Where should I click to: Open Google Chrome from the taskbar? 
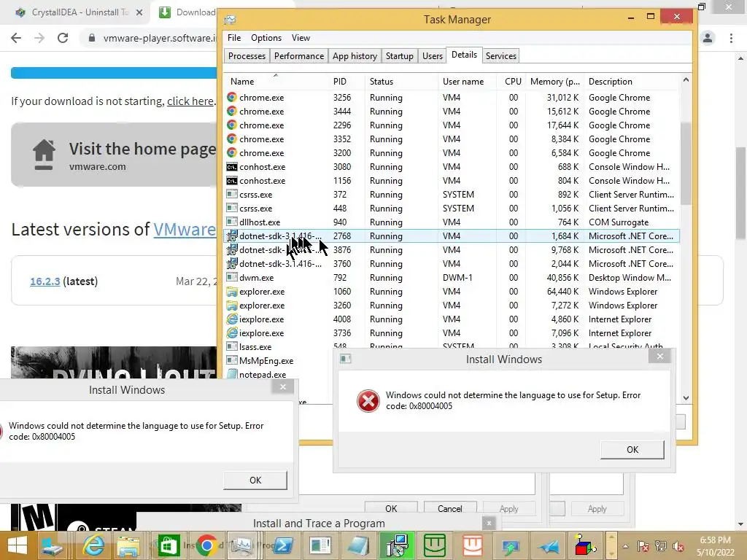pyautogui.click(x=206, y=545)
